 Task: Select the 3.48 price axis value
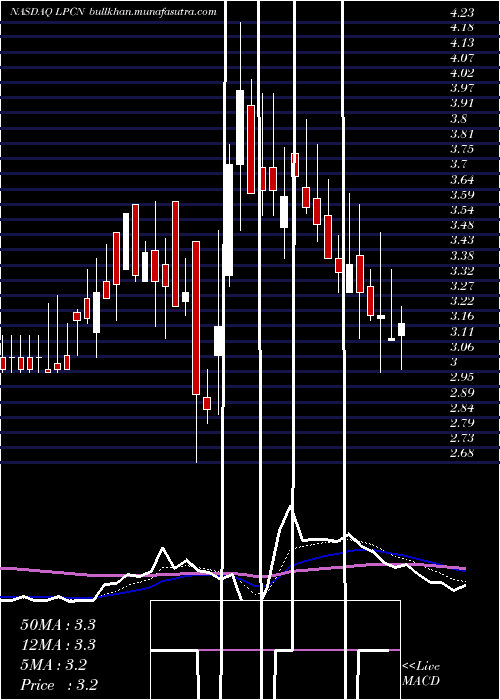[462, 225]
